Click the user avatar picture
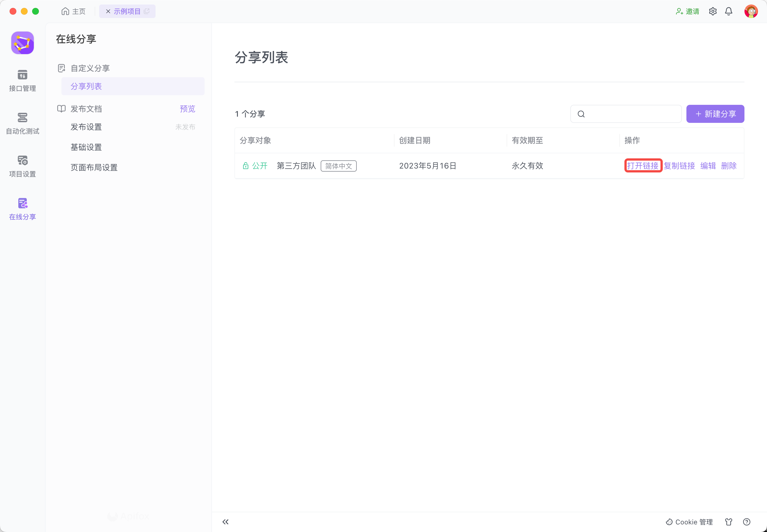The height and width of the screenshot is (532, 767). 751,11
